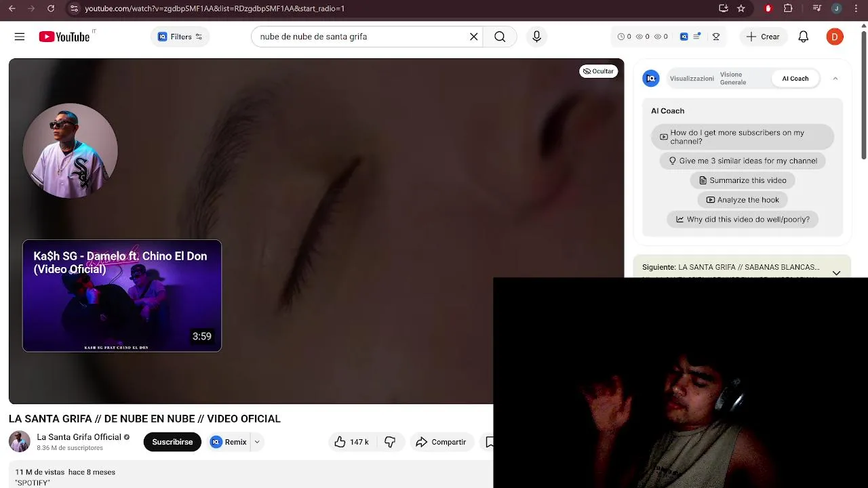Dislike the video with thumbs down

click(x=390, y=442)
